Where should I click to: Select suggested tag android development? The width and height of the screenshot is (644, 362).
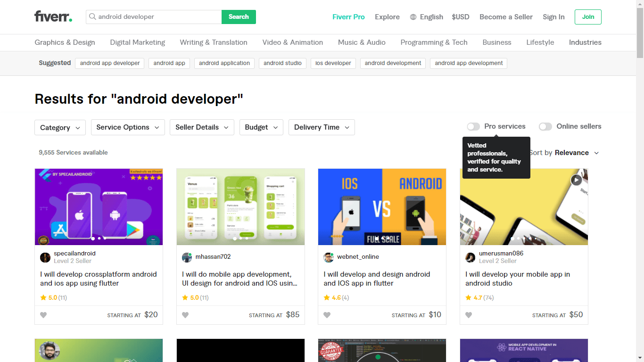click(393, 63)
